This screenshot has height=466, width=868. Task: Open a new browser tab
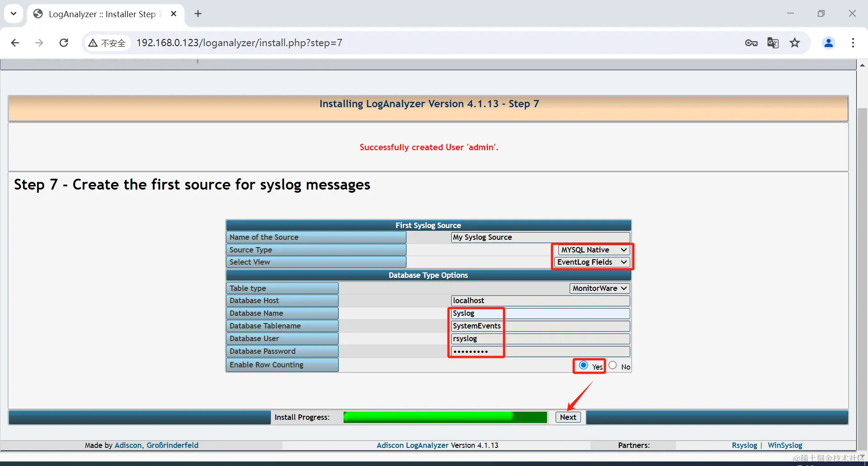click(x=198, y=14)
